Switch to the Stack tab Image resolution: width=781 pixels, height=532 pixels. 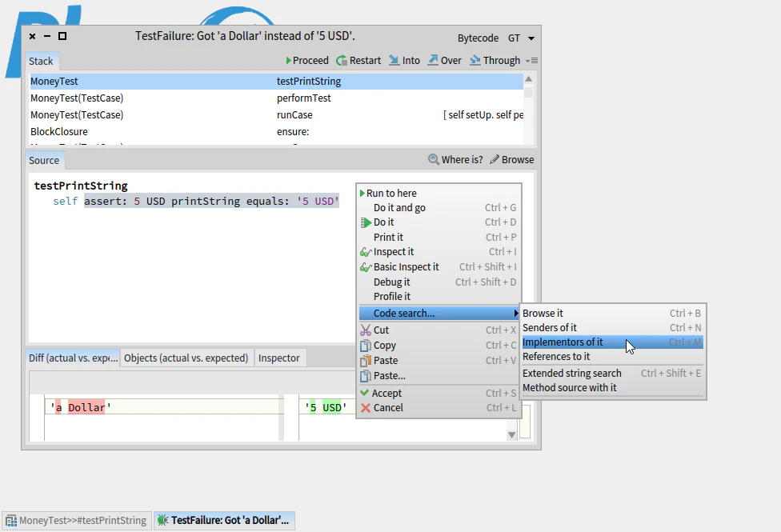[41, 62]
